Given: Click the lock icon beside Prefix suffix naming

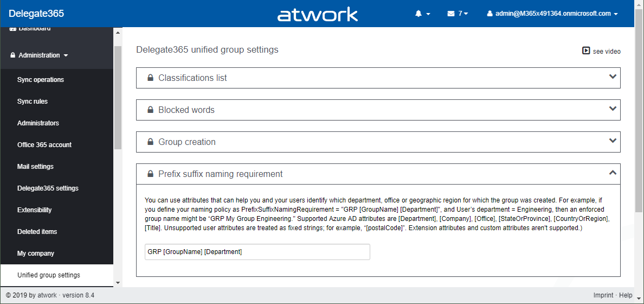Looking at the screenshot, I should tap(150, 174).
